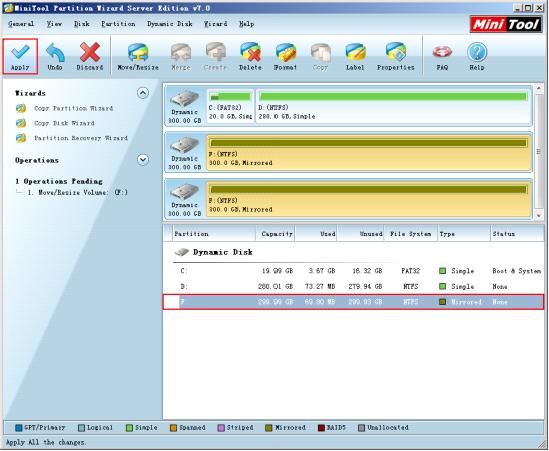The height and width of the screenshot is (451, 549).
Task: Open the View menu
Action: [54, 24]
